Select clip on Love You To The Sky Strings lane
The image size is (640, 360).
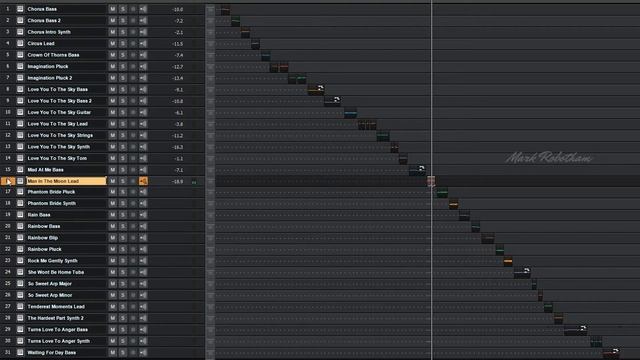click(x=383, y=136)
